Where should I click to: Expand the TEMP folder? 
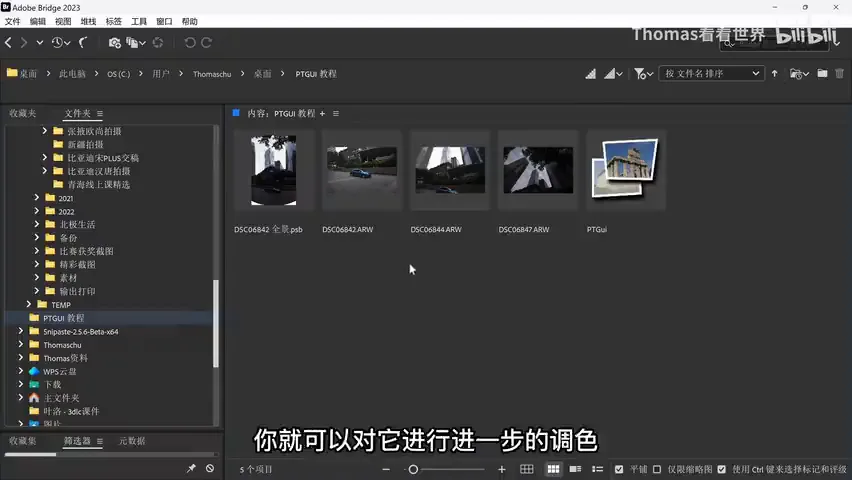click(x=28, y=304)
